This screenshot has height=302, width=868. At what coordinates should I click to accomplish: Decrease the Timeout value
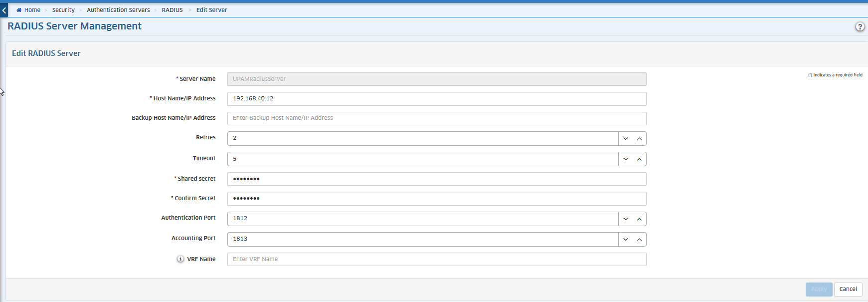[626, 159]
